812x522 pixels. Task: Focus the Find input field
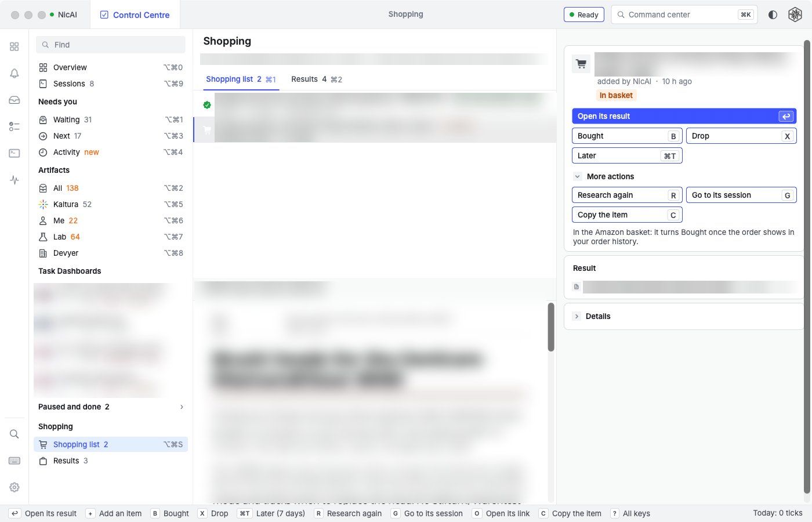[x=111, y=45]
